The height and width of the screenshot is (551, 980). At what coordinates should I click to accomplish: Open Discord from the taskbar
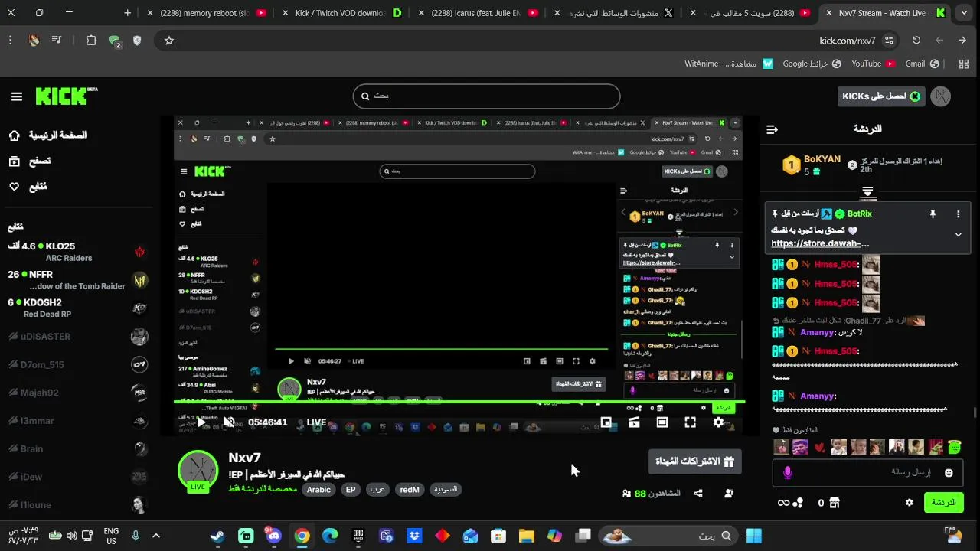click(274, 536)
